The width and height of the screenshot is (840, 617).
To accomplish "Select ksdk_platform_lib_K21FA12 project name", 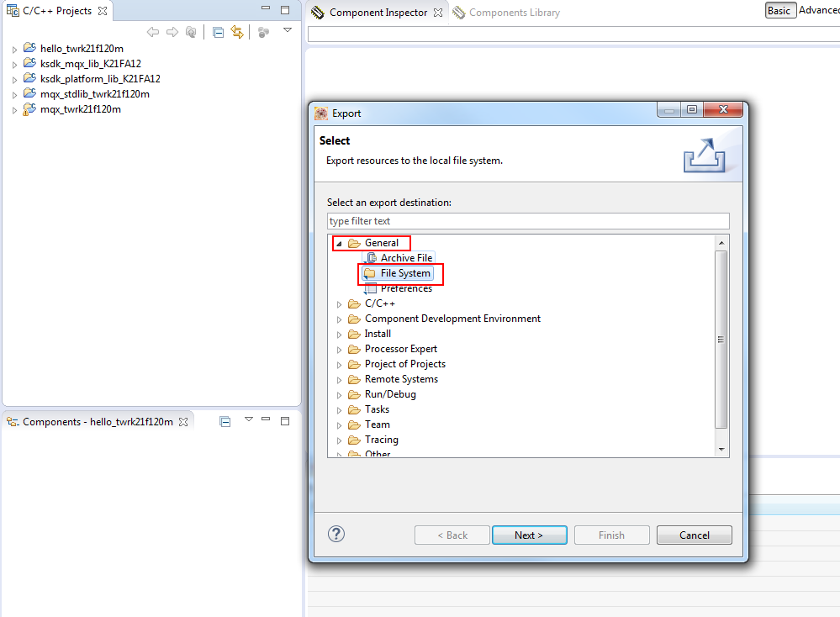I will pyautogui.click(x=100, y=79).
